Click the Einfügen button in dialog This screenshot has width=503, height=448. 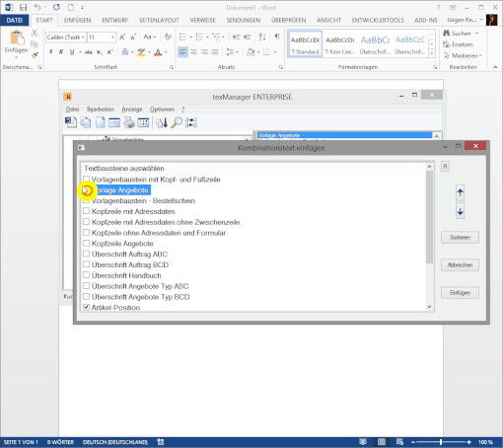tap(460, 292)
